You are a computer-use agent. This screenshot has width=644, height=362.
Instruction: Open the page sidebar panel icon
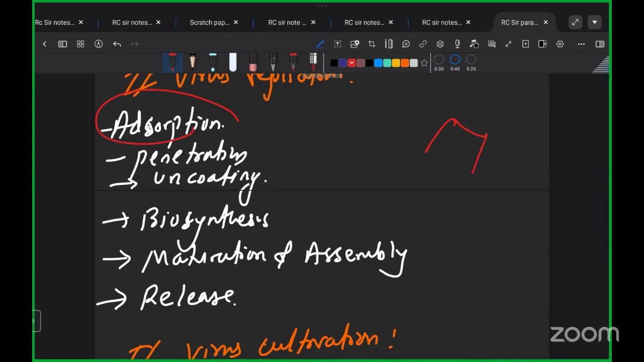pyautogui.click(x=62, y=44)
